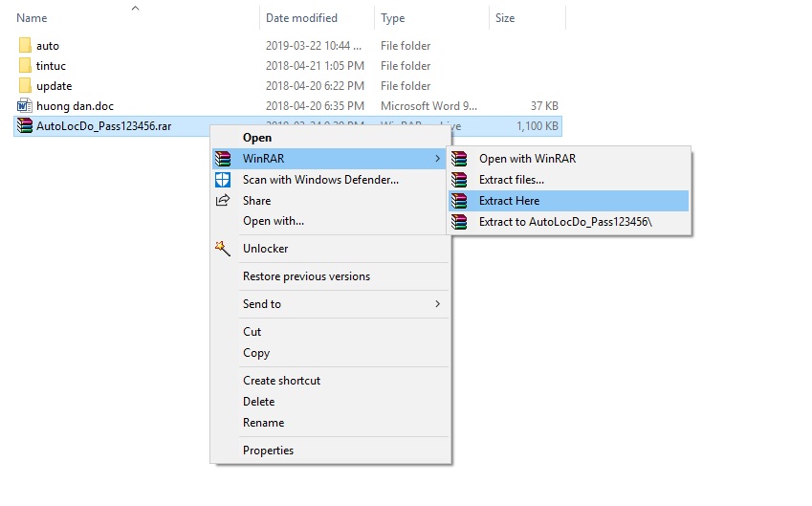The image size is (812, 506).
Task: Expand the WinRAR submenu arrow
Action: click(x=438, y=159)
